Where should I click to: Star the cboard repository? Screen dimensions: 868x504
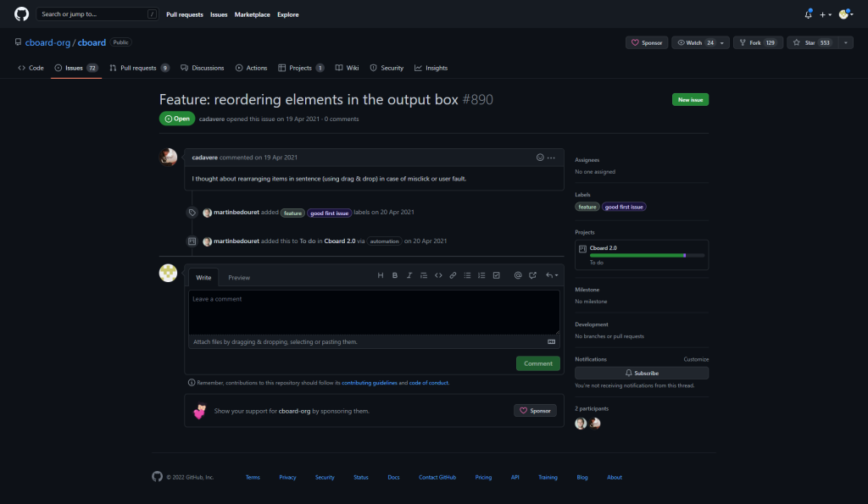point(813,42)
